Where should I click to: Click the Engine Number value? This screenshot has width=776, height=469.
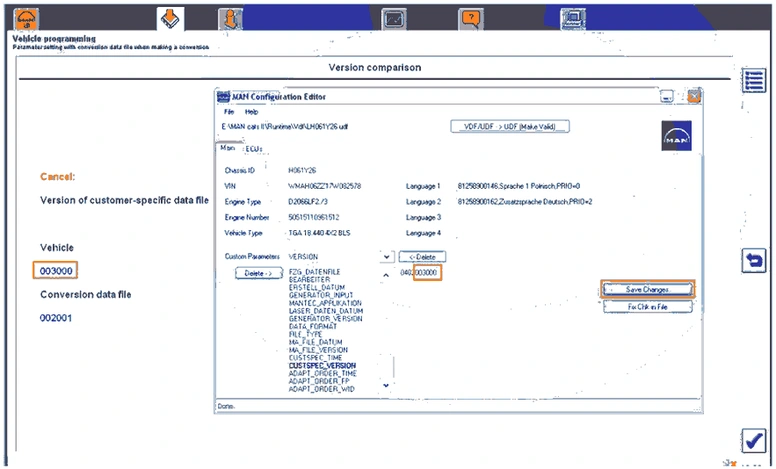click(x=314, y=217)
